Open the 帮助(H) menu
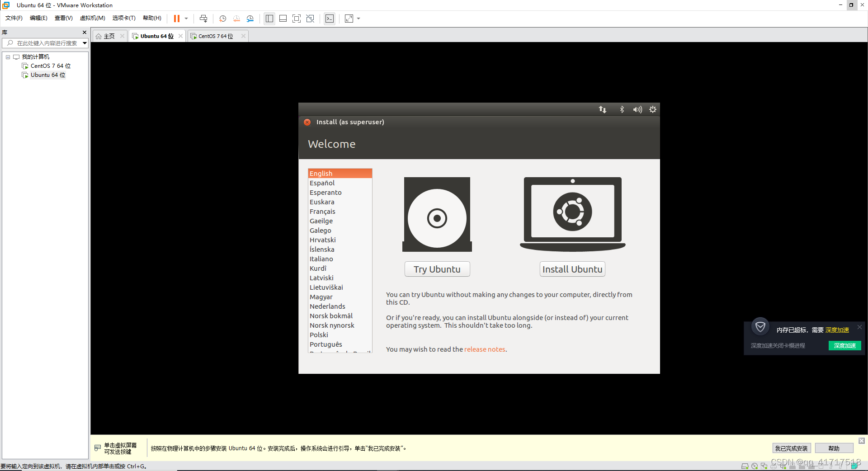Image resolution: width=868 pixels, height=471 pixels. point(152,18)
